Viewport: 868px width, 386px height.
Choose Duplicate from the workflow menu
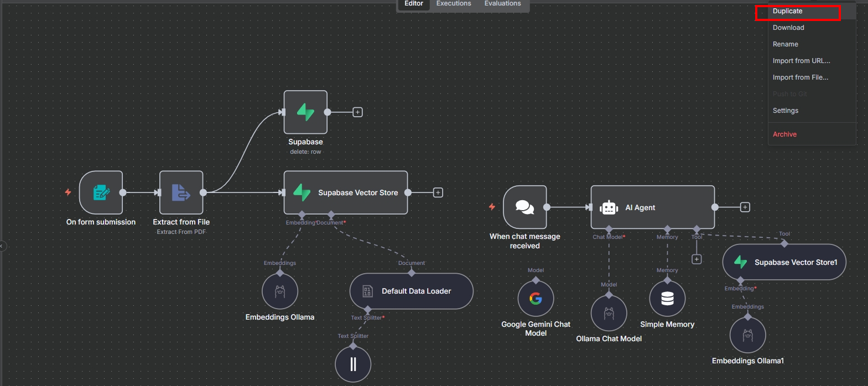787,11
